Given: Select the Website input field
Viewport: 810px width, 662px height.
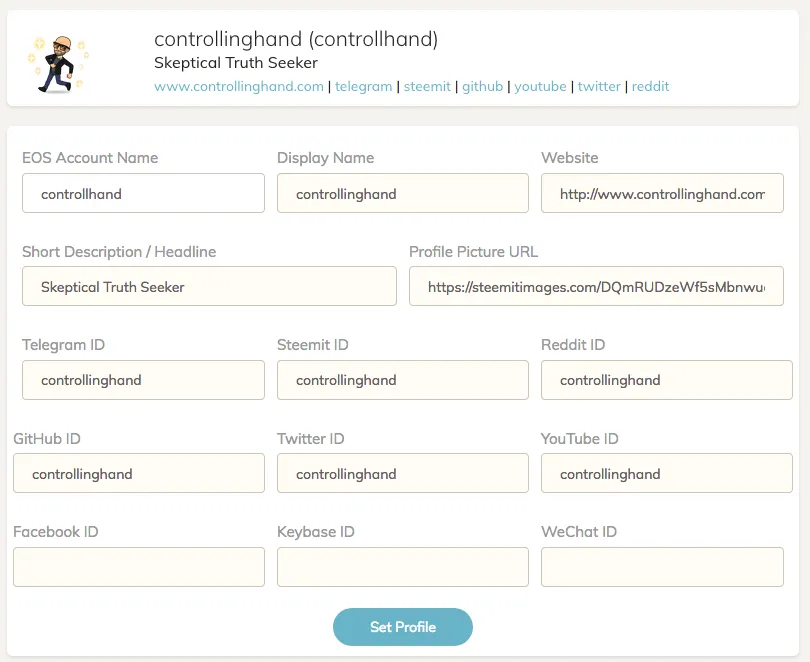Looking at the screenshot, I should [x=662, y=193].
